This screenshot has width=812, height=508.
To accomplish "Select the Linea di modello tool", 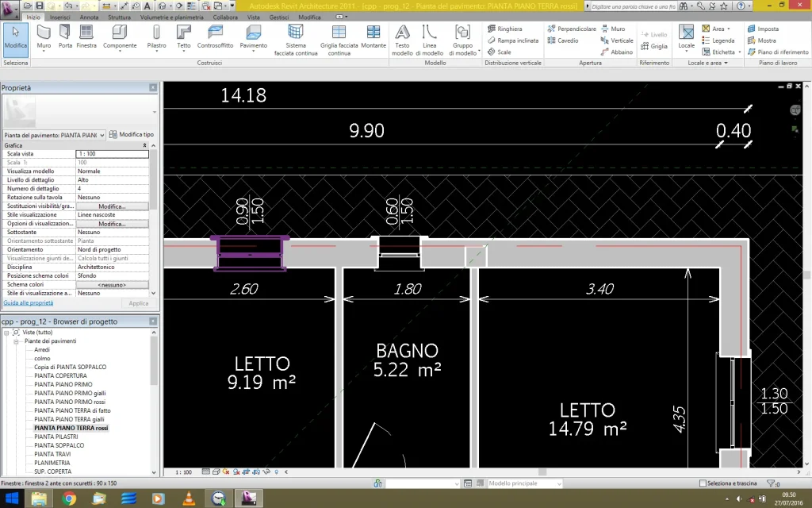I will coord(429,40).
